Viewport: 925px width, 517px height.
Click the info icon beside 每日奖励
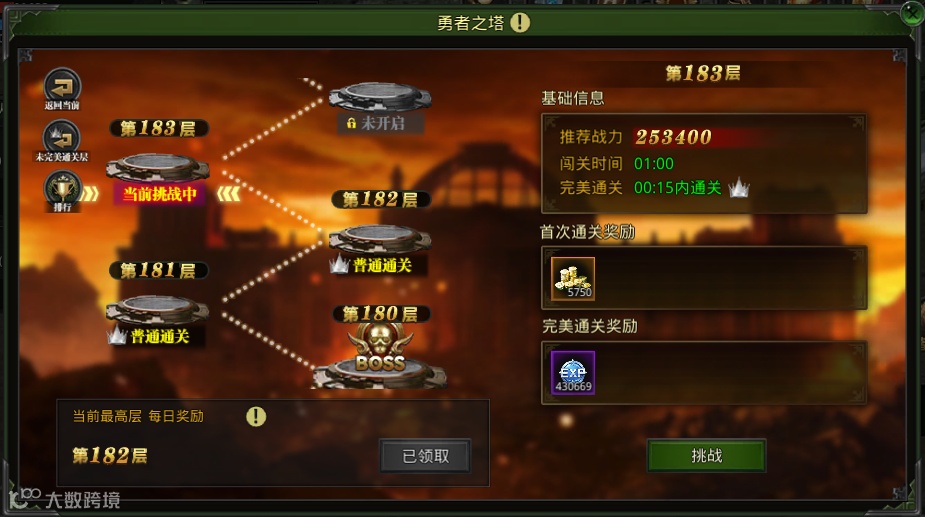tap(255, 416)
